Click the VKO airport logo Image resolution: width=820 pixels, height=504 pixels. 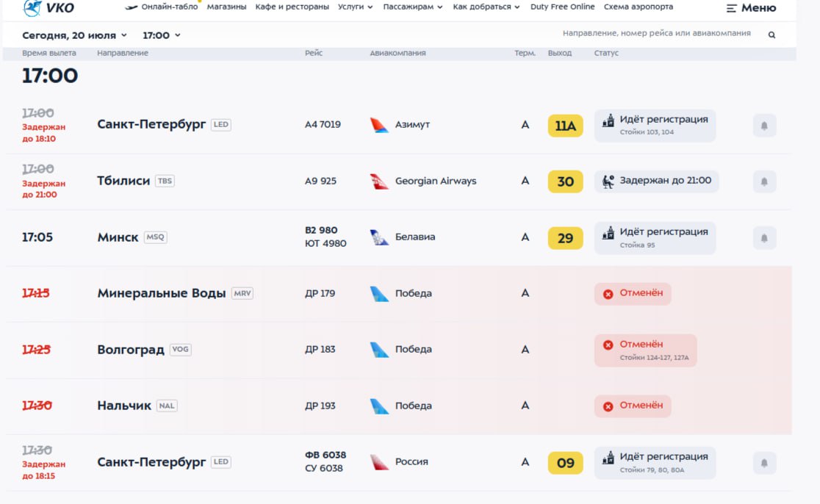(x=48, y=8)
